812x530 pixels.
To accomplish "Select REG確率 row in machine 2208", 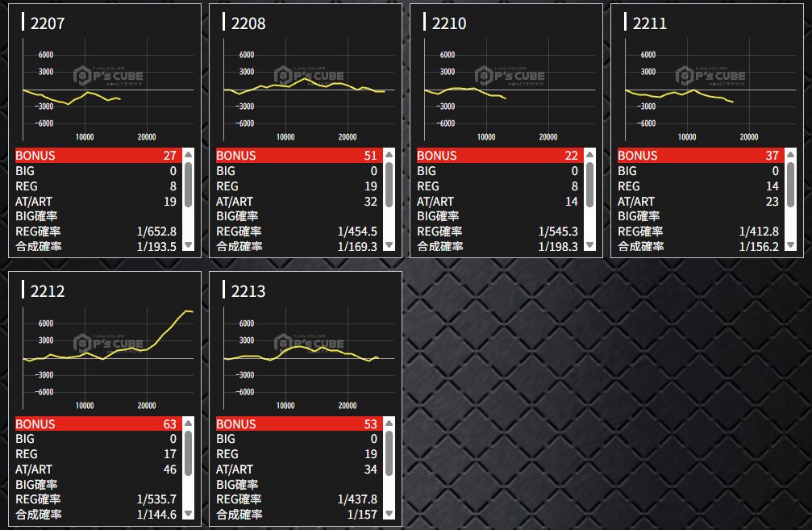I will 298,232.
